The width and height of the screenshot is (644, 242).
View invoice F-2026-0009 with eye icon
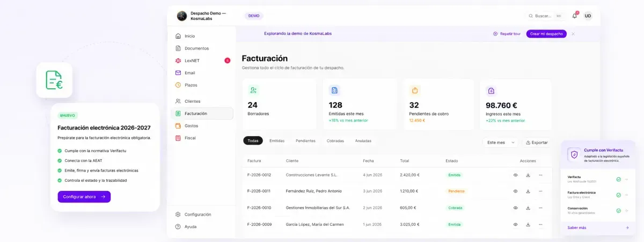point(515,224)
